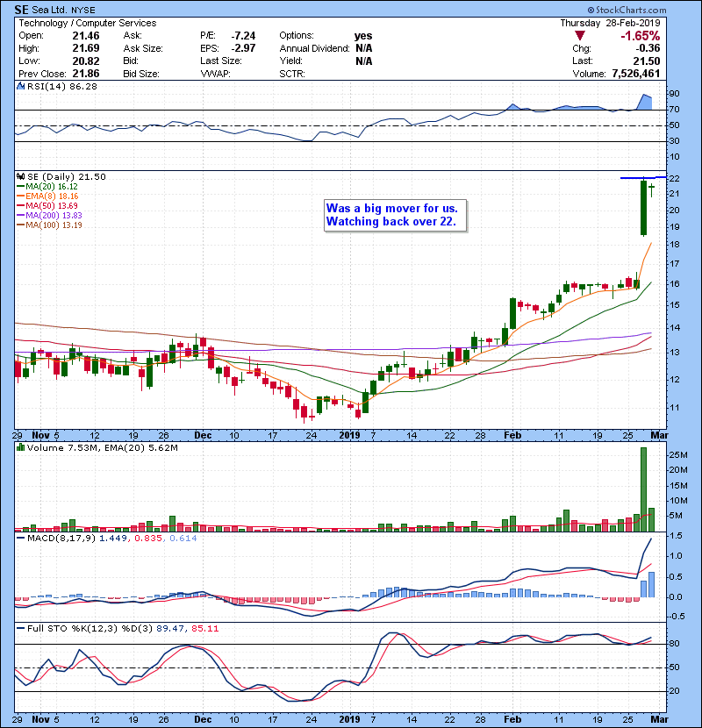702x728 pixels.
Task: Click the red down-triangle change indicator
Action: tap(579, 36)
